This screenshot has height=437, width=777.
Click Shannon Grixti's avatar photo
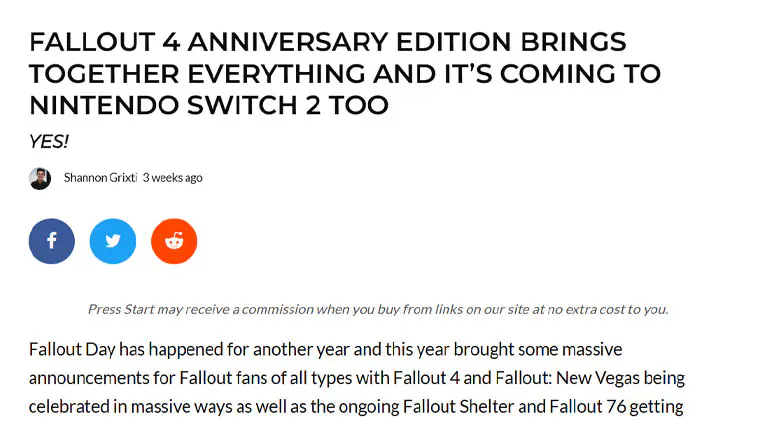40,178
